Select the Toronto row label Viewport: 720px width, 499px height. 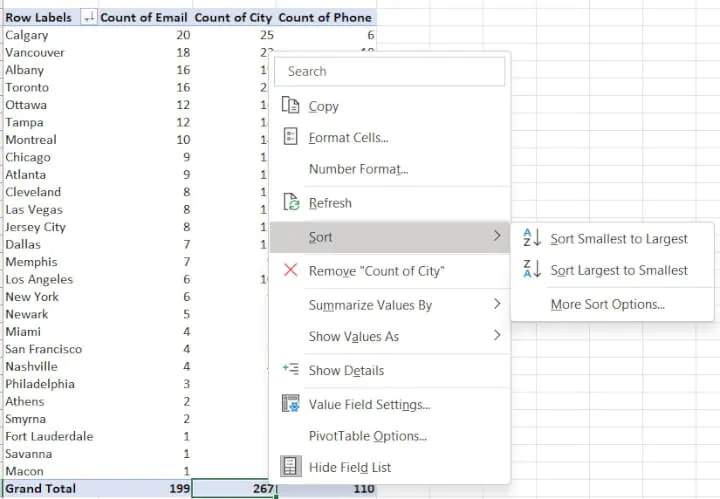(27, 87)
